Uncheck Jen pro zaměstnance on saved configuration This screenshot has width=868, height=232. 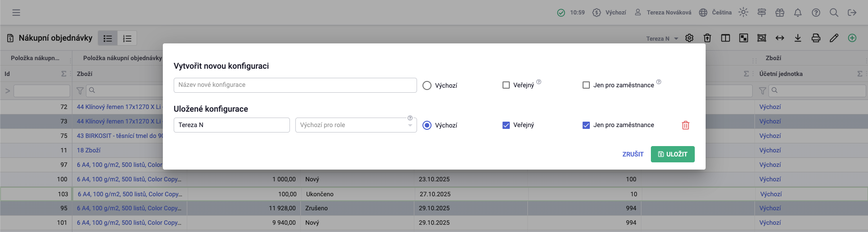click(586, 125)
